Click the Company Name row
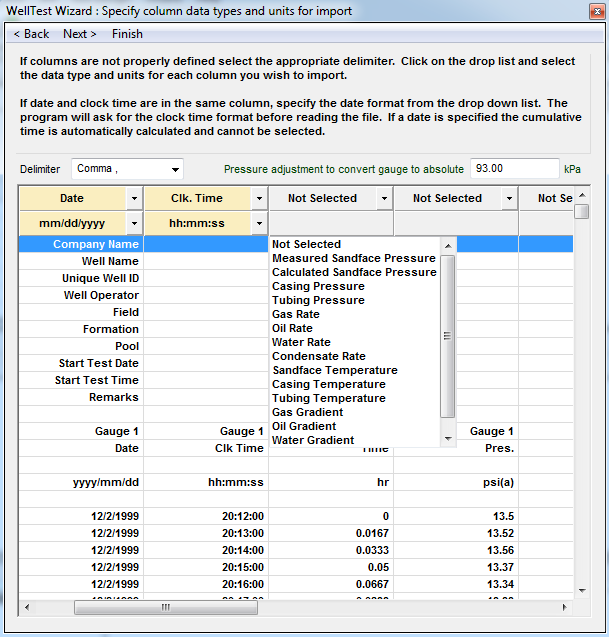Screen dimensions: 609x637 tap(296, 244)
